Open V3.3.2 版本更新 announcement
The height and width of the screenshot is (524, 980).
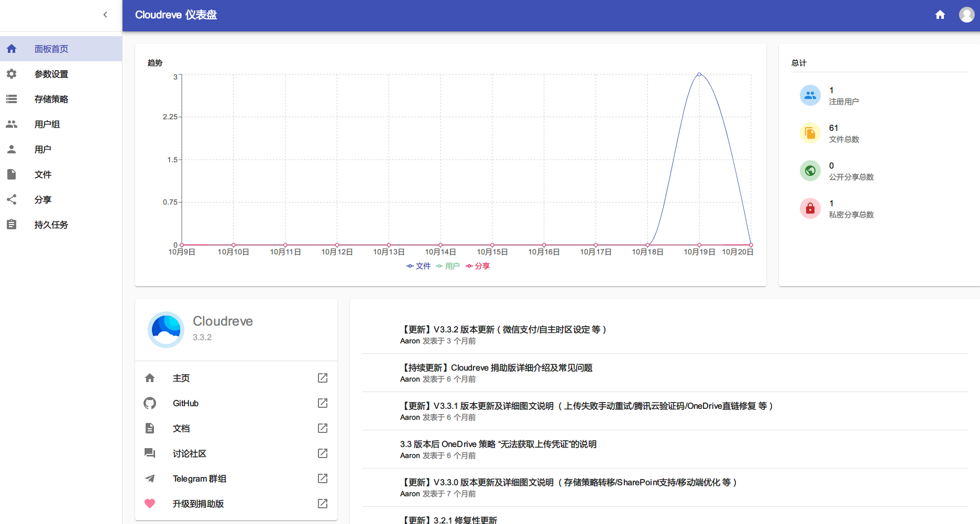tap(503, 329)
